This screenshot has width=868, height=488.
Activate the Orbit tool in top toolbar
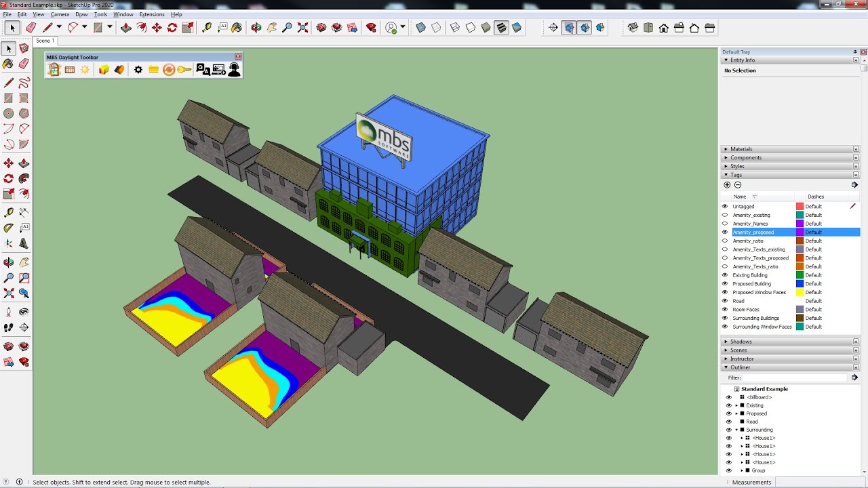pos(256,28)
